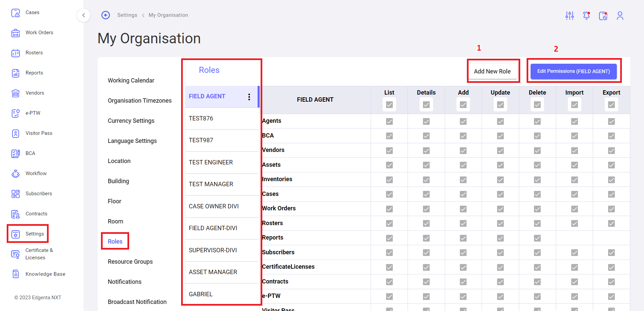
Task: Toggle the List column header checkbox
Action: pos(389,105)
